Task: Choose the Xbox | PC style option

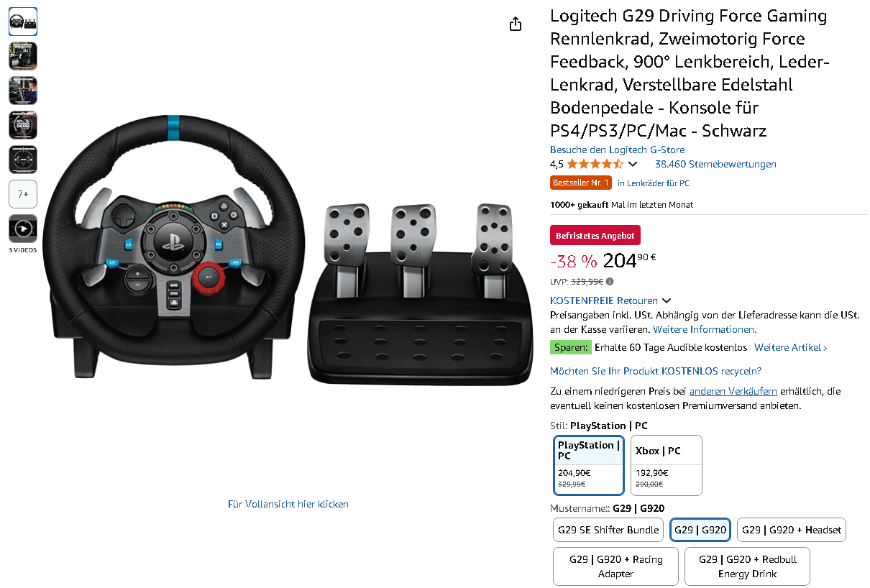Action: pos(667,465)
